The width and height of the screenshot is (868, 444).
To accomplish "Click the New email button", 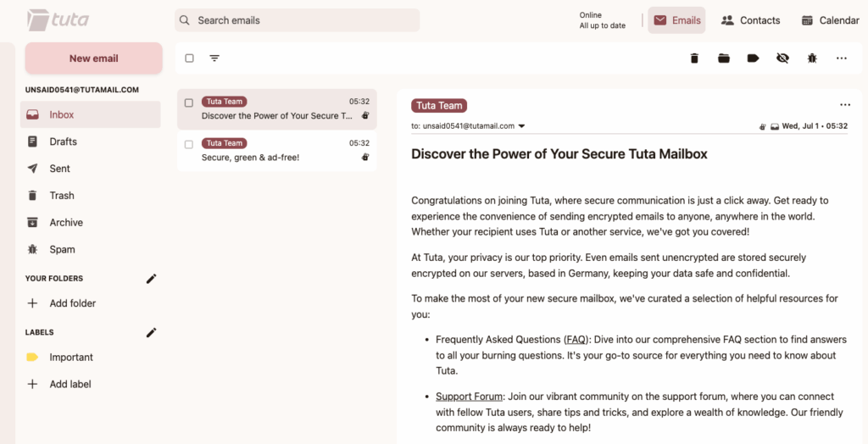I will click(93, 58).
